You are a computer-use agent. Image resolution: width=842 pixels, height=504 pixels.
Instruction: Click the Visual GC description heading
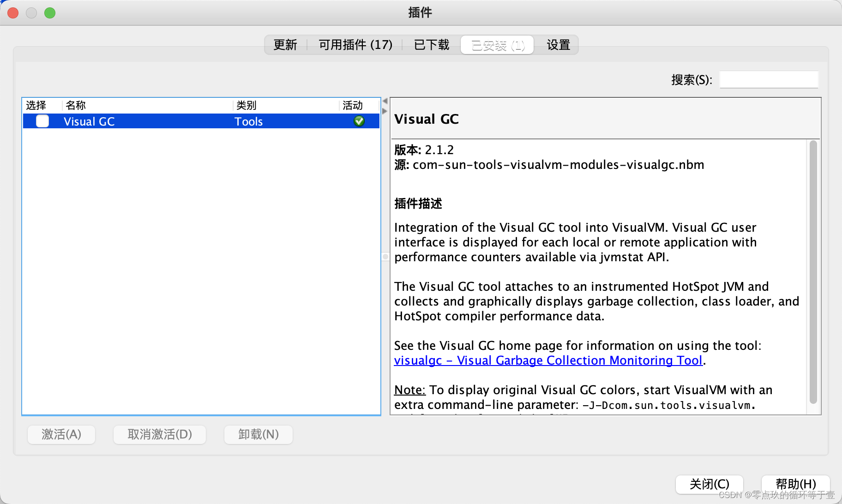427,119
